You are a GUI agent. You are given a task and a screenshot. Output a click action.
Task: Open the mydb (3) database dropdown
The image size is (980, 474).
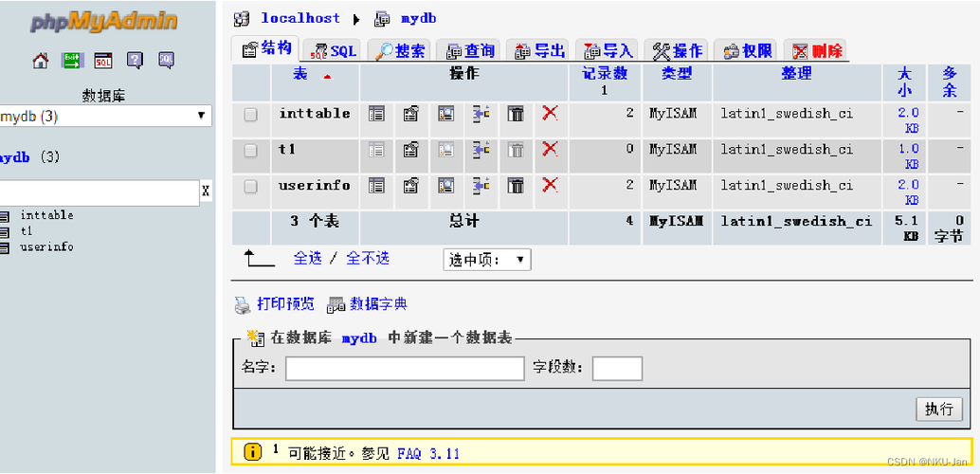105,116
